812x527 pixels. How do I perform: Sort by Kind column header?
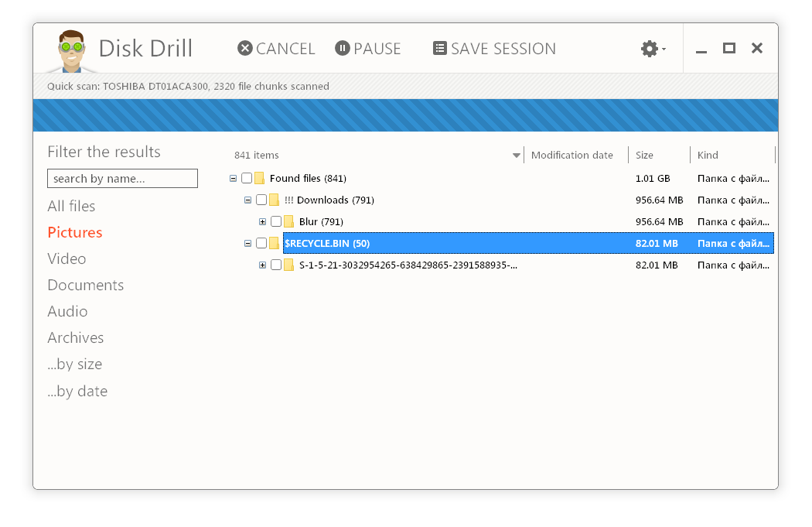[x=708, y=156]
